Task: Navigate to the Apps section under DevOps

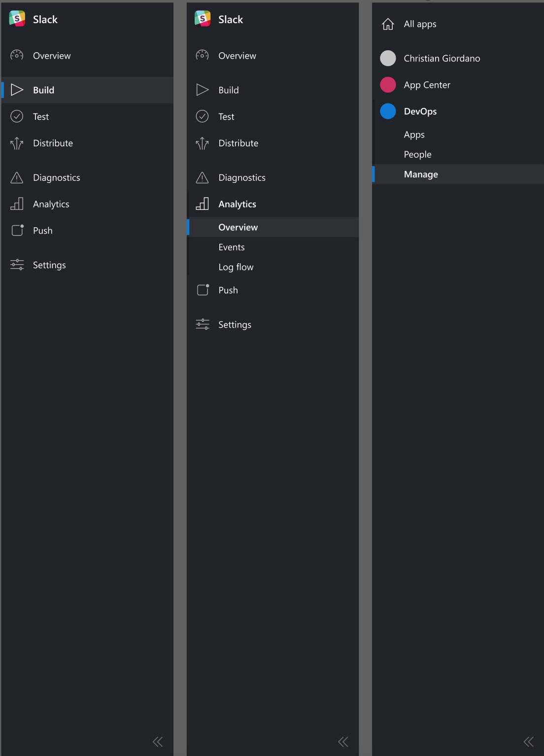Action: (414, 135)
